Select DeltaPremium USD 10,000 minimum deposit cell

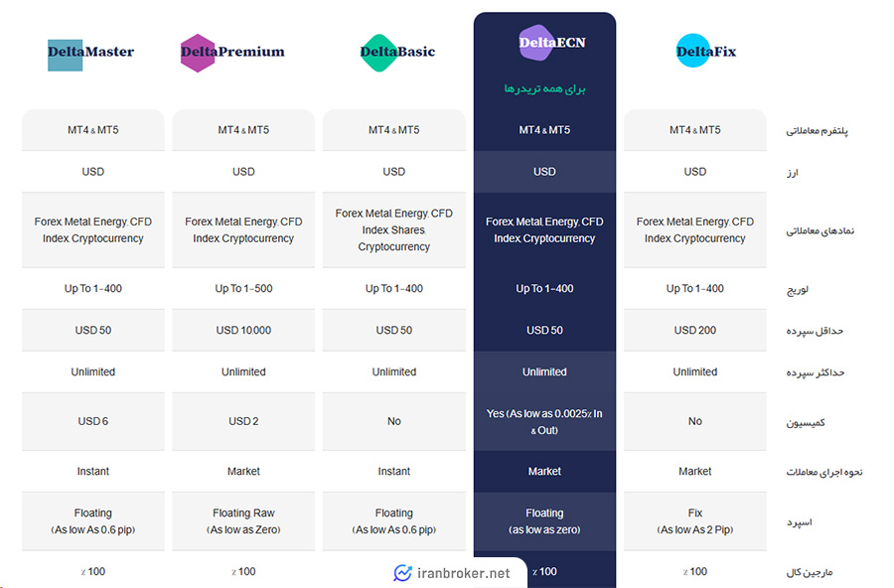coord(243,330)
